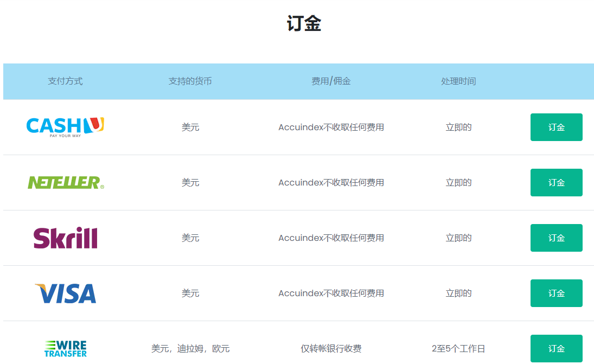Select the VISA card icon

[65, 293]
